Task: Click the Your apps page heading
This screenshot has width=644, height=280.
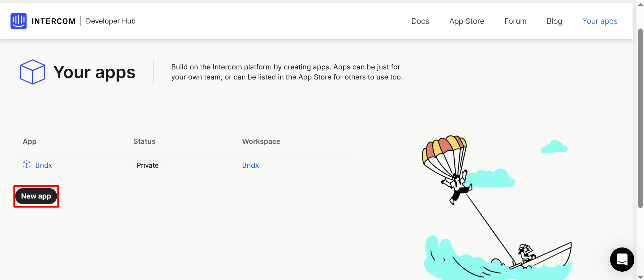Action: pos(94,72)
